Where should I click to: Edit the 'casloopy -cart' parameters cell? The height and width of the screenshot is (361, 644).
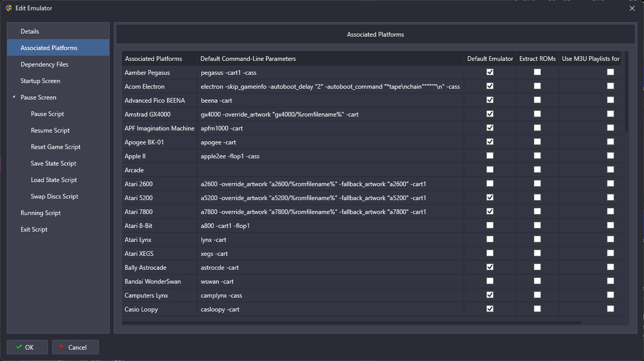point(330,309)
